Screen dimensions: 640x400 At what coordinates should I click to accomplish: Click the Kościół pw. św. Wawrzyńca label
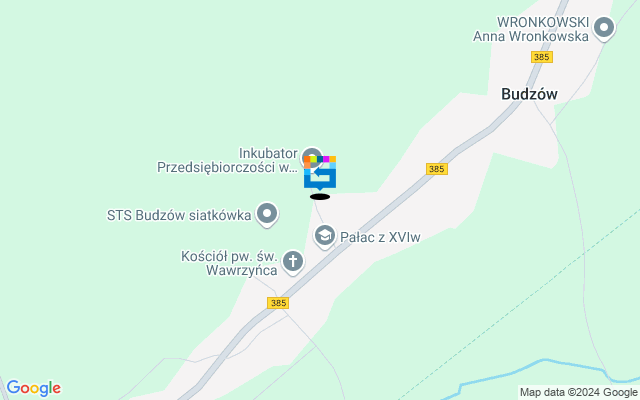pyautogui.click(x=229, y=263)
